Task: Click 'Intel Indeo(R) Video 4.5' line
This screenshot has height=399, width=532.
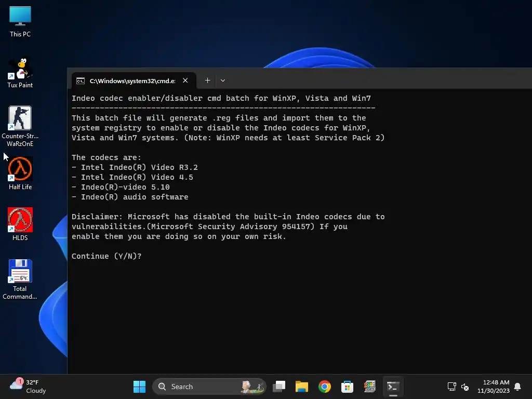Action: 132,177
